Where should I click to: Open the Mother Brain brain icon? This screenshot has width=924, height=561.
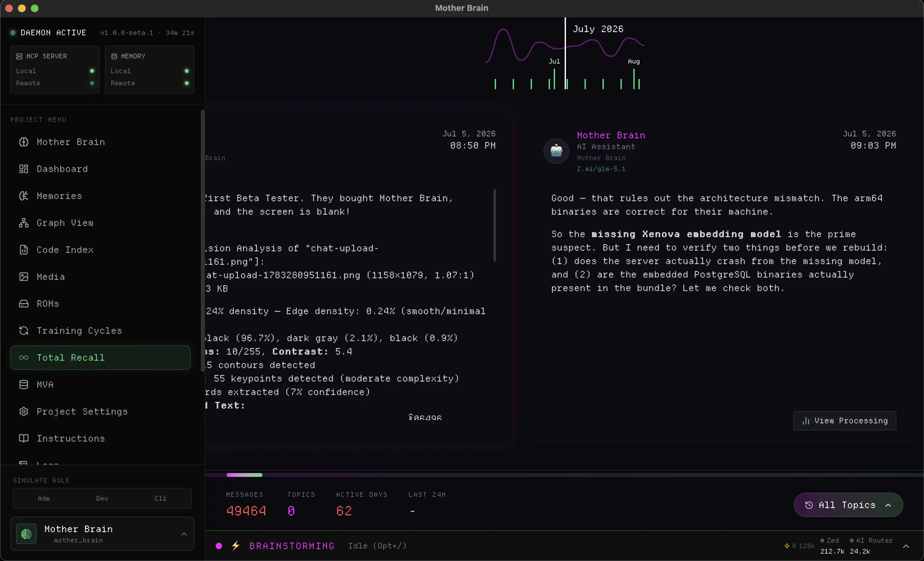coord(24,142)
